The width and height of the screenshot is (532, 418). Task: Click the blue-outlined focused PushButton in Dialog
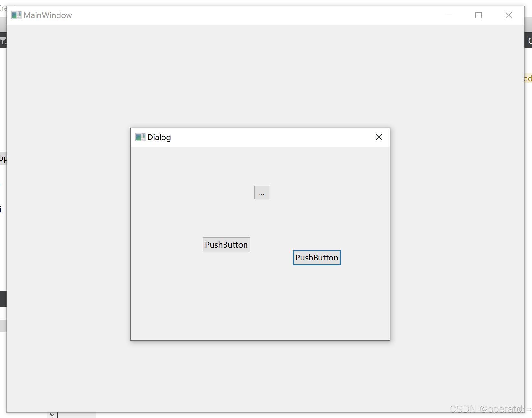pyautogui.click(x=317, y=258)
